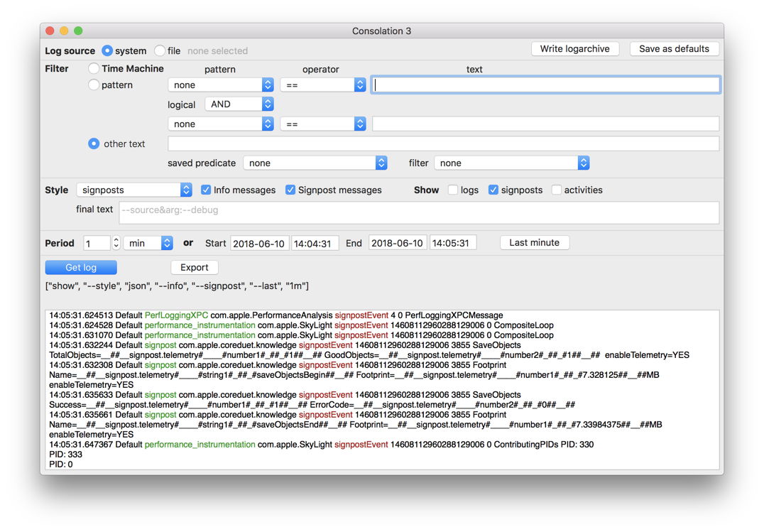Enable the activities checkbox

point(557,190)
